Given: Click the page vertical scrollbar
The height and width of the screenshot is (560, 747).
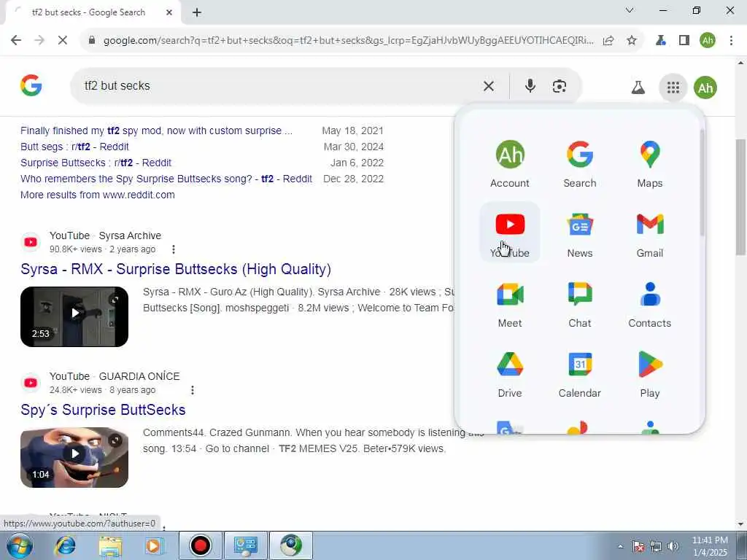Looking at the screenshot, I should click(741, 198).
